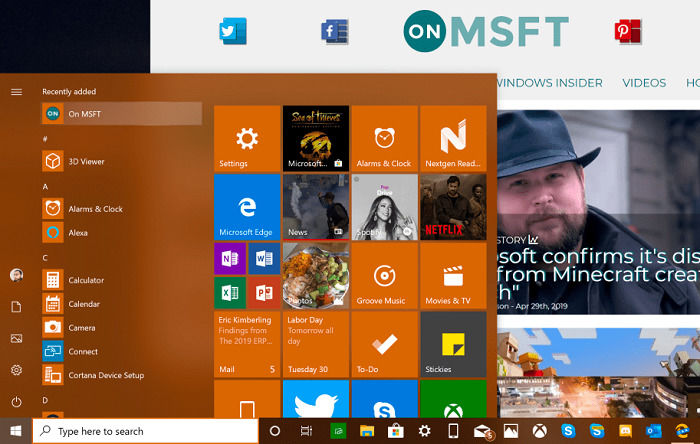Click the VIDEOS navigation link
The image size is (700, 444).
click(x=644, y=83)
